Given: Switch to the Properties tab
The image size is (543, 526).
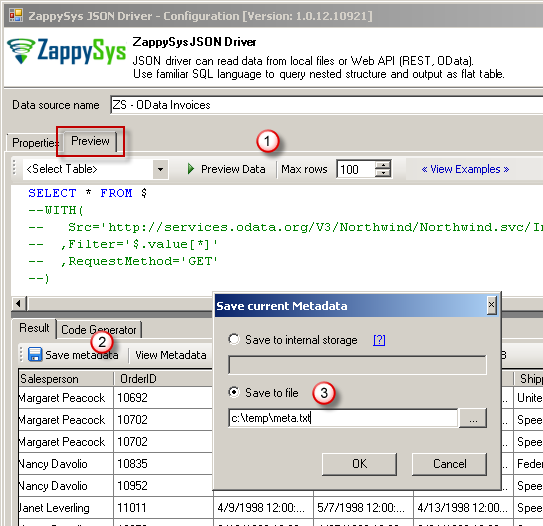Looking at the screenshot, I should 33,143.
